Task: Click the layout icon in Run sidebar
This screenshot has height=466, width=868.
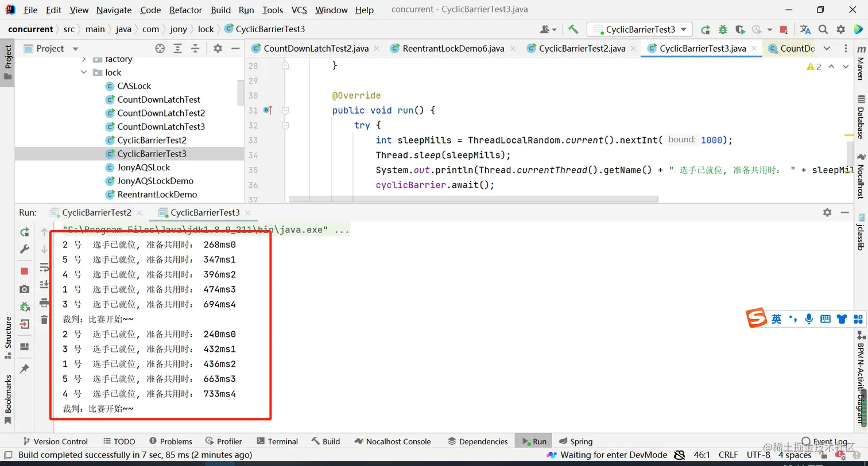Action: pos(24,347)
